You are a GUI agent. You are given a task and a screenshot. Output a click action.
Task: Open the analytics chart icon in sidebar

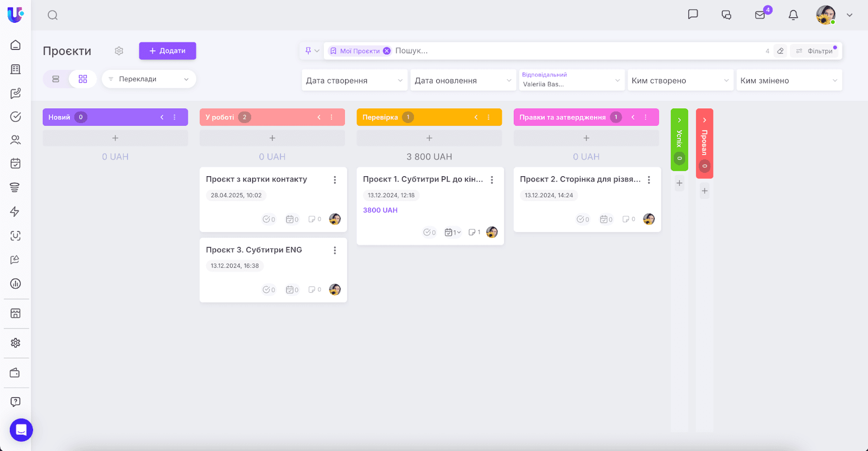tap(16, 284)
